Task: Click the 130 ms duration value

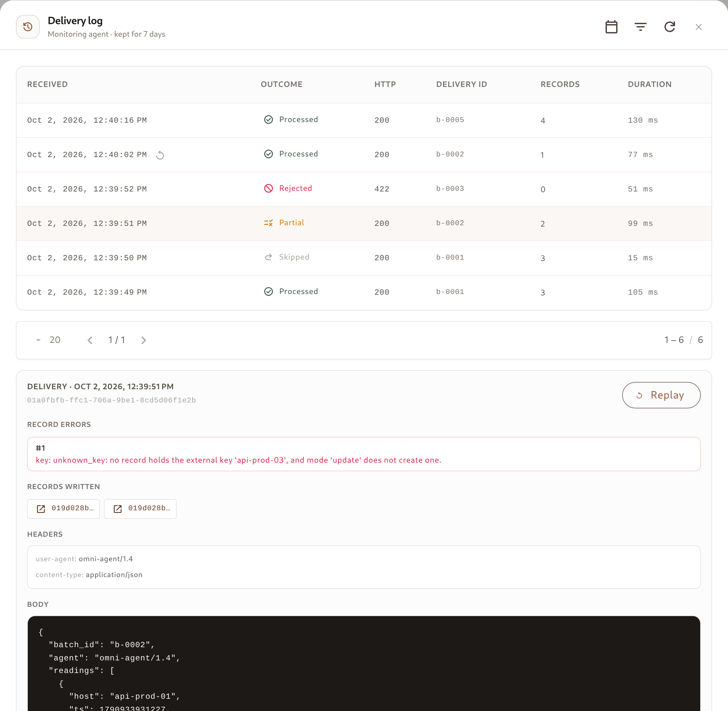Action: [x=642, y=120]
